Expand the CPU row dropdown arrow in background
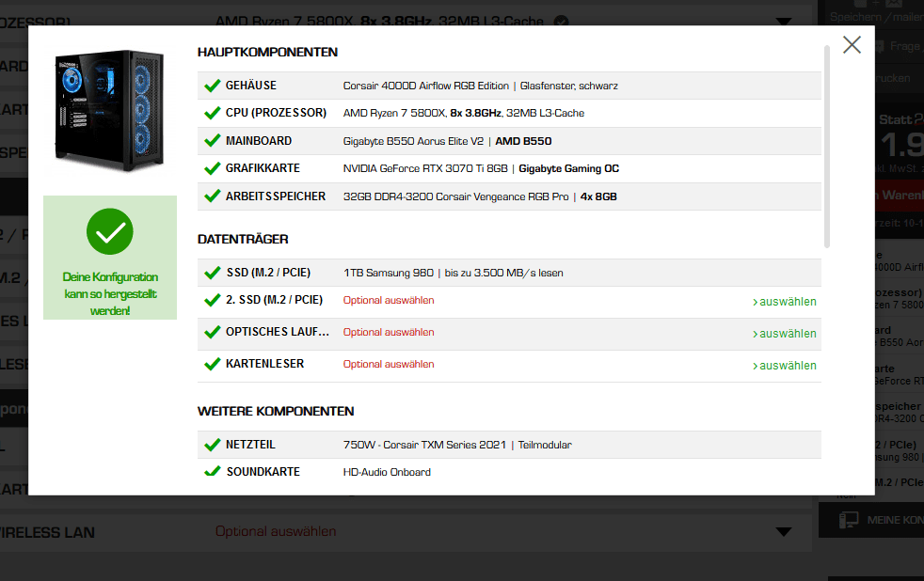 click(783, 22)
